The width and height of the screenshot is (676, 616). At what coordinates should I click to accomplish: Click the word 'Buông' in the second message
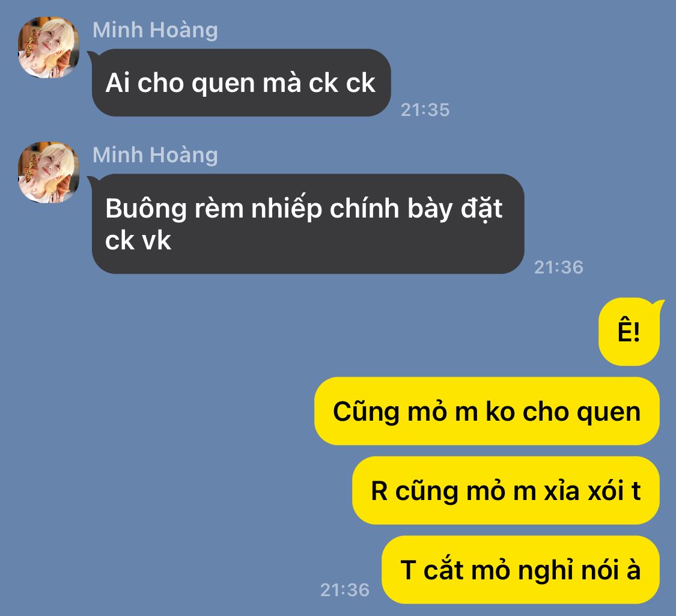(x=146, y=209)
